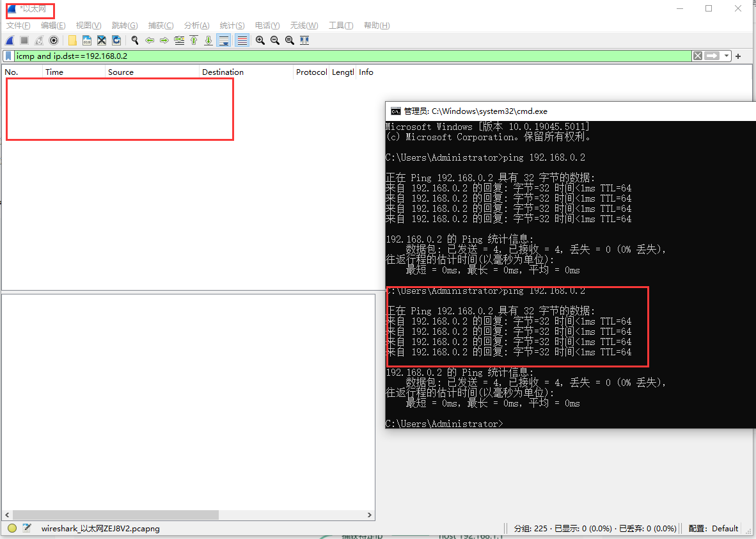Image resolution: width=756 pixels, height=539 pixels.
Task: Open the 统计(S) menu
Action: click(x=232, y=26)
